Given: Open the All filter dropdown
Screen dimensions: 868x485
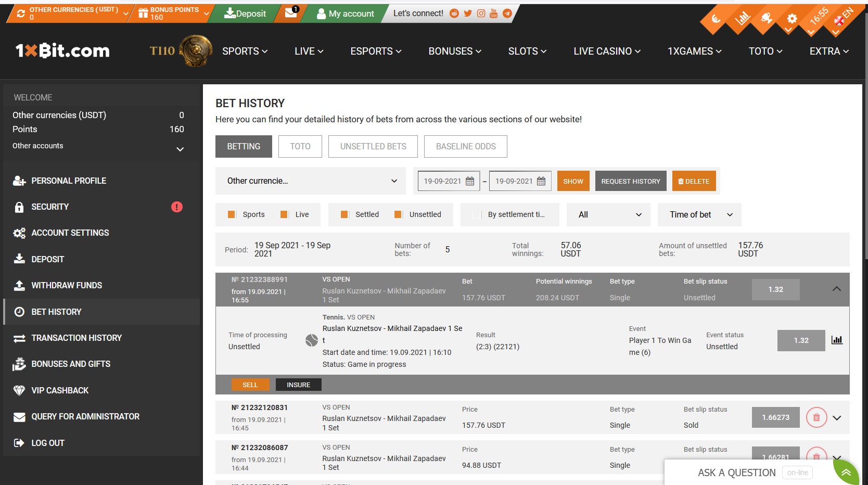Looking at the screenshot, I should (x=608, y=214).
